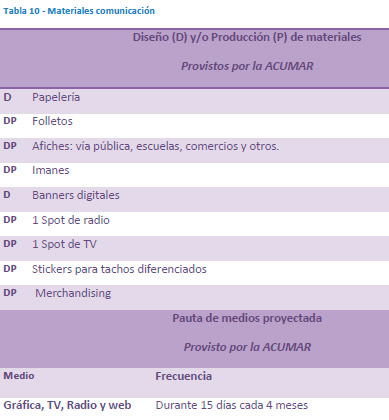The height and width of the screenshot is (420, 389).
Task: Click '1 Spot de TV' text
Action: click(x=64, y=244)
